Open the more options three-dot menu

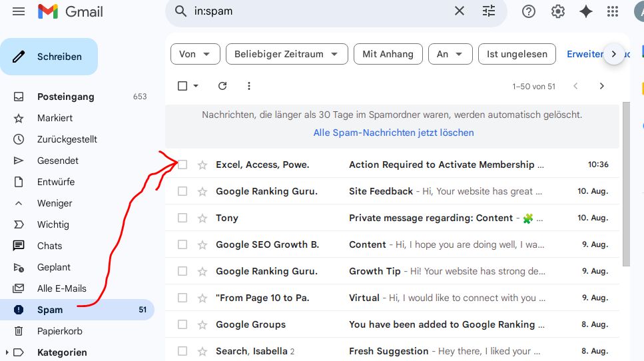pos(249,86)
